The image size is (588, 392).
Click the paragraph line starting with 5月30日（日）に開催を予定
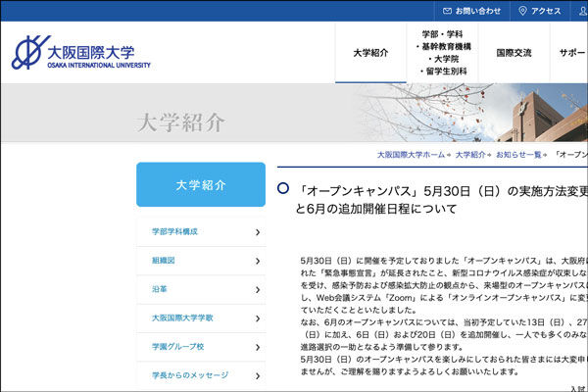[x=444, y=261]
